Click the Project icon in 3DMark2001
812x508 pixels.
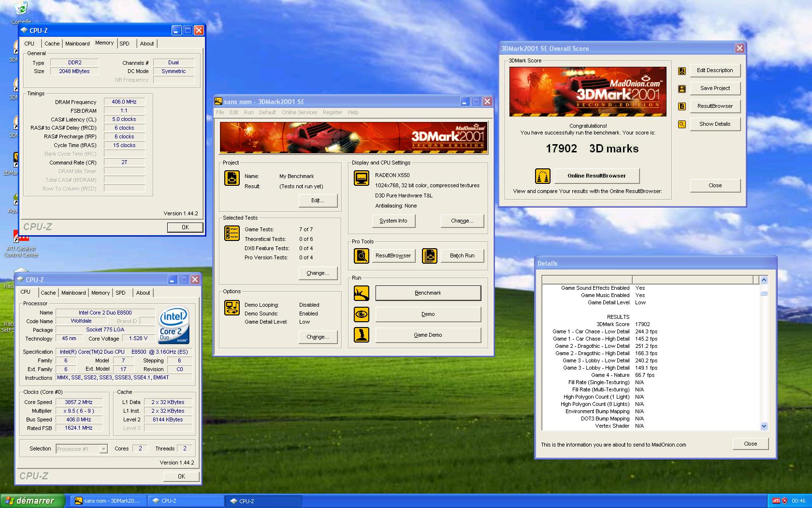tap(232, 178)
